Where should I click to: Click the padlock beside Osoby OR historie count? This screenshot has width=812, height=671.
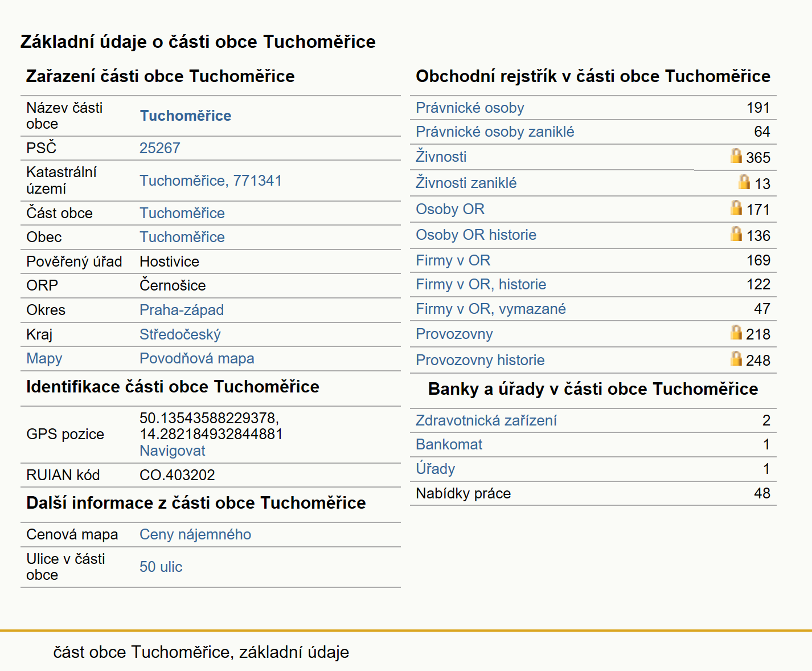tap(736, 234)
